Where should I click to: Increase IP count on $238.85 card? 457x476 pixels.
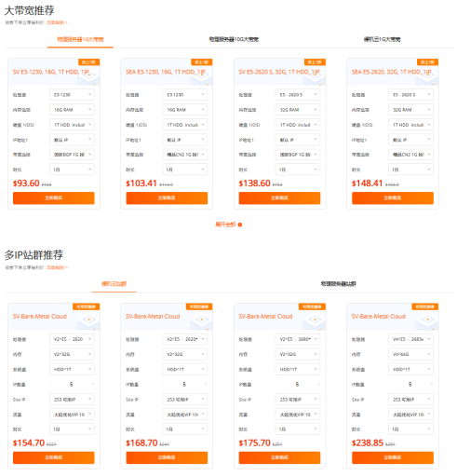432,385
